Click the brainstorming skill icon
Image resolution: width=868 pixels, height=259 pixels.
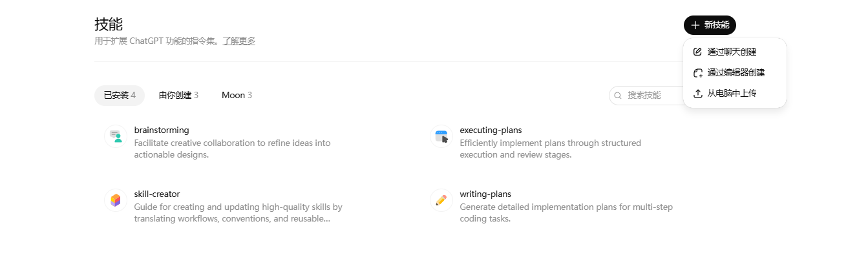click(116, 136)
